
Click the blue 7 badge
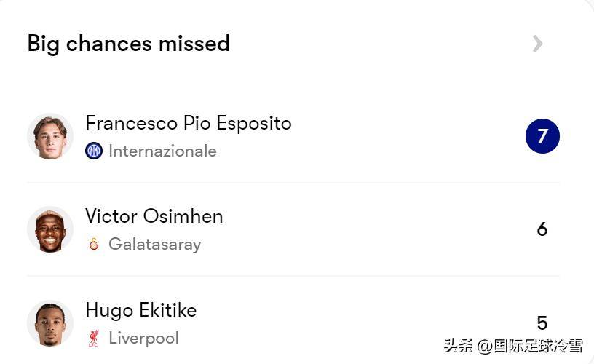click(542, 136)
